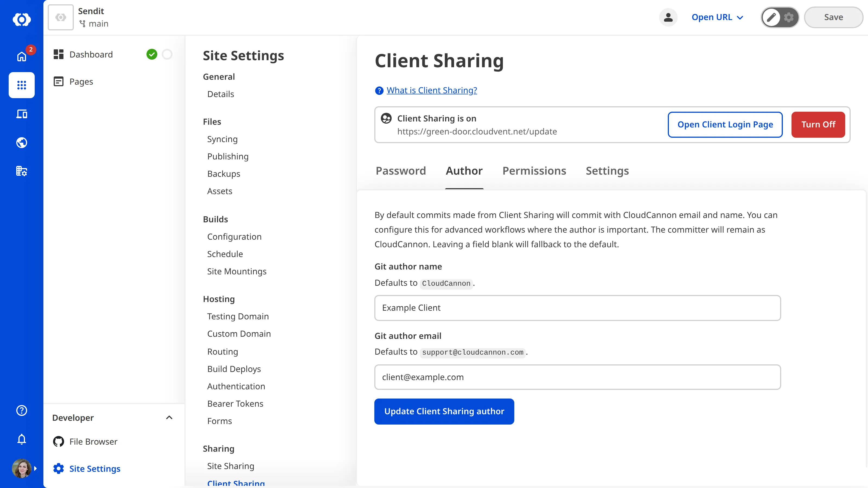The height and width of the screenshot is (488, 868).
Task: Click the Site Settings gear icon
Action: [59, 468]
